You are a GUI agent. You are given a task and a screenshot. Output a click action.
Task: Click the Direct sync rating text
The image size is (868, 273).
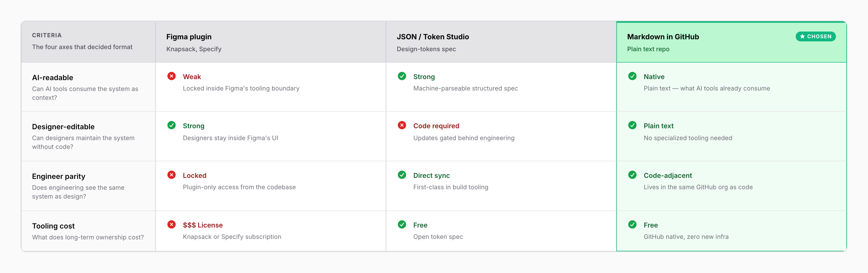coord(431,176)
